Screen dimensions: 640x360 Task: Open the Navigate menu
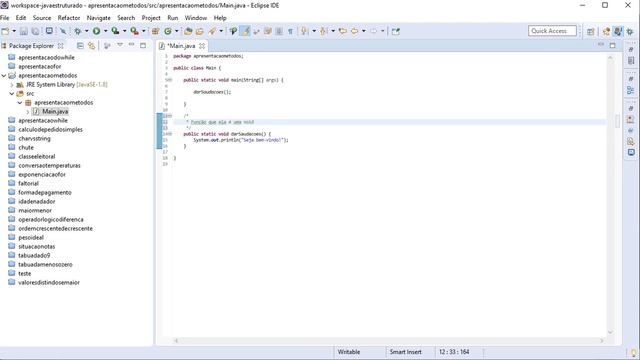[x=99, y=18]
